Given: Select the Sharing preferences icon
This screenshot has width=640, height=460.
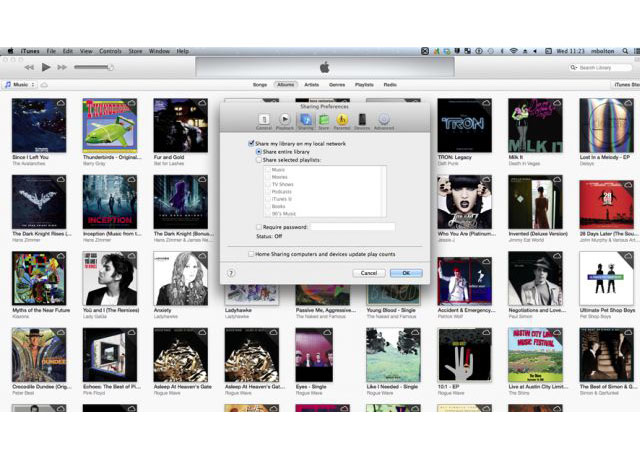Looking at the screenshot, I should click(x=306, y=122).
